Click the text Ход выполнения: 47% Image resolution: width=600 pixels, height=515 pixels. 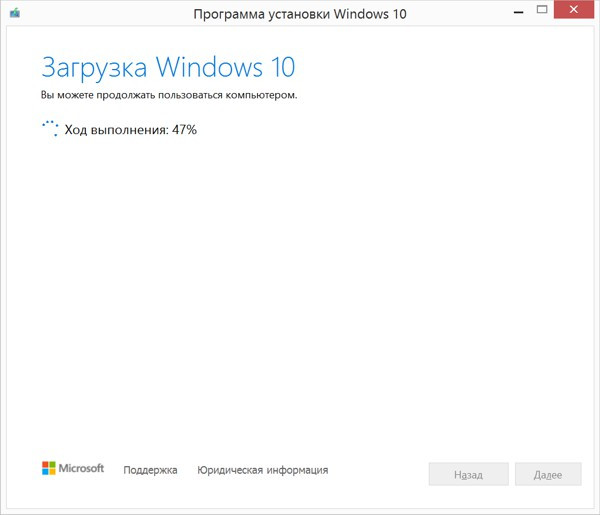[x=130, y=130]
